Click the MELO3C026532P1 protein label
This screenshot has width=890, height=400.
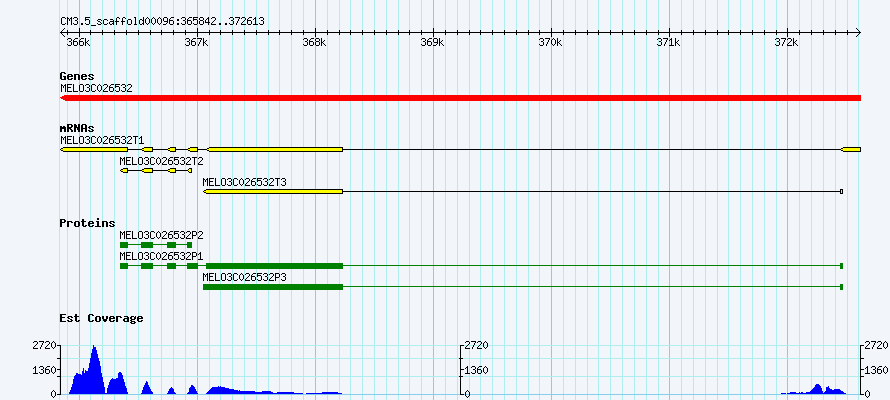coord(161,256)
